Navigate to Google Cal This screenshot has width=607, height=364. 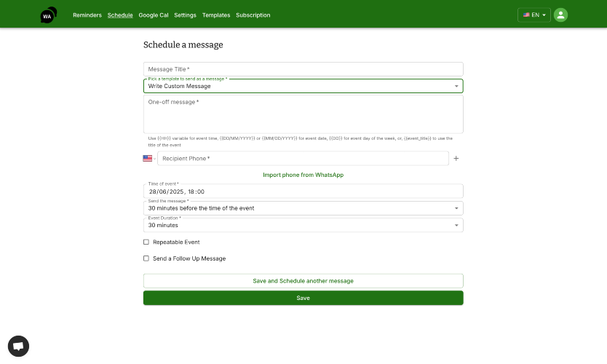pyautogui.click(x=154, y=15)
